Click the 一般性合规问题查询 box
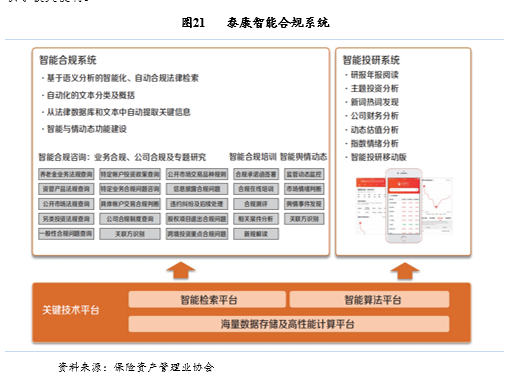Viewport: 505px width, 380px height. [66, 234]
